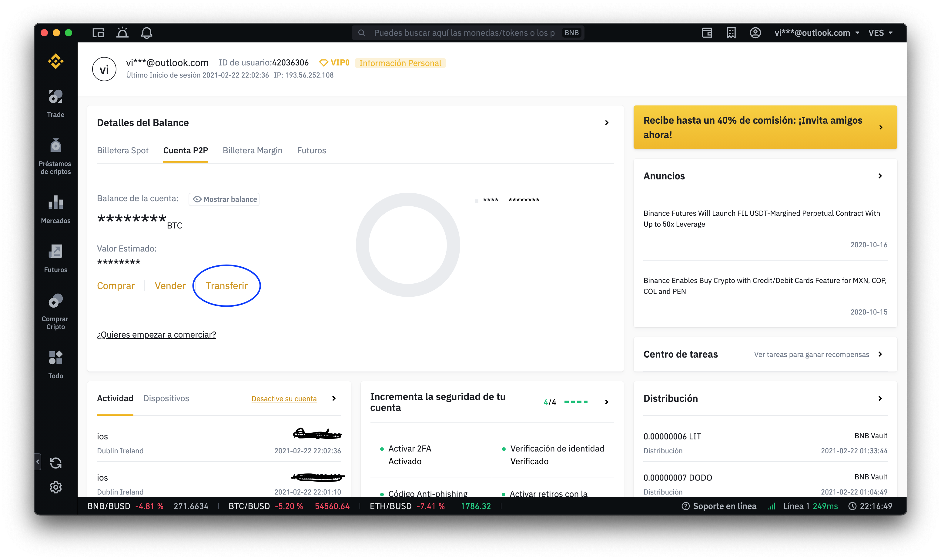Click the notification bell icon
This screenshot has height=560, width=941.
point(146,33)
